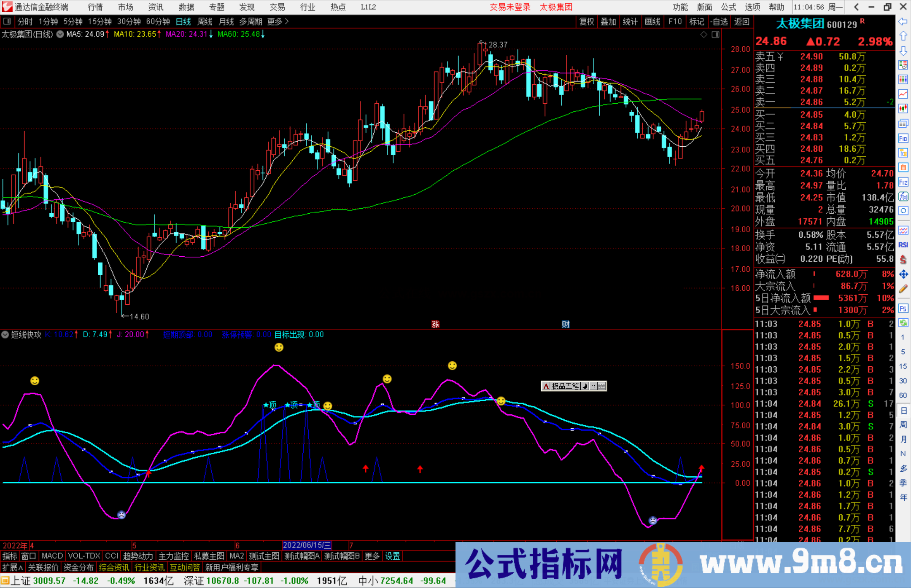
Task: Click the 极品五笔 input method bar
Action: click(x=574, y=386)
